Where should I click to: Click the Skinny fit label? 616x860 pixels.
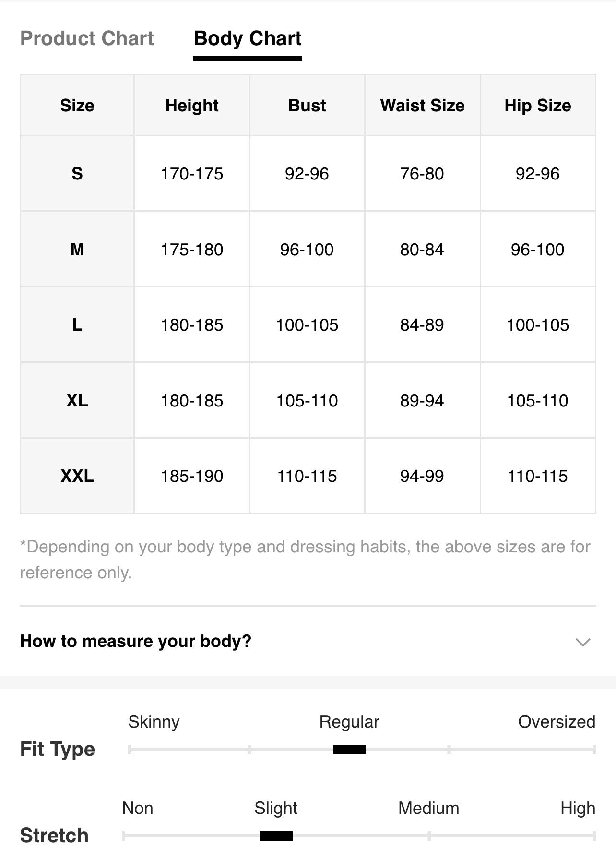[x=154, y=722]
